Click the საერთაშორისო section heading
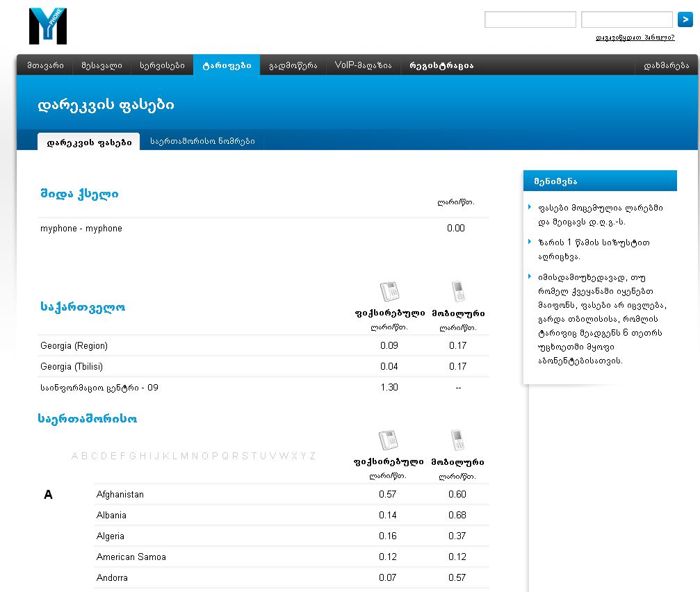Screen dimensions: 700x592 (x=88, y=419)
